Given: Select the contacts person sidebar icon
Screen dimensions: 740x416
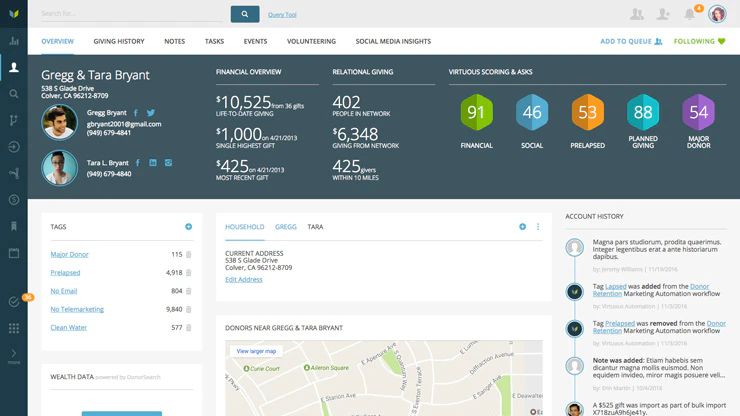Looking at the screenshot, I should 14,68.
